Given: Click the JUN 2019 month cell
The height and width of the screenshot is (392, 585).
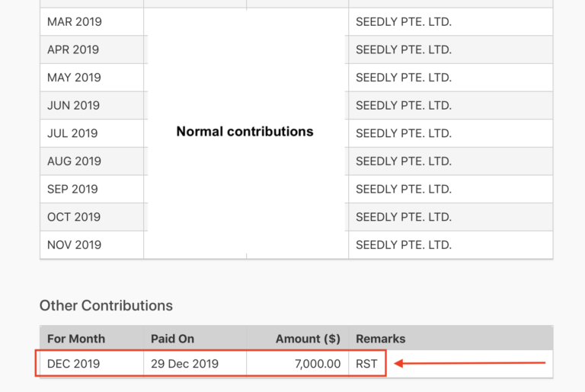Looking at the screenshot, I should click(73, 105).
